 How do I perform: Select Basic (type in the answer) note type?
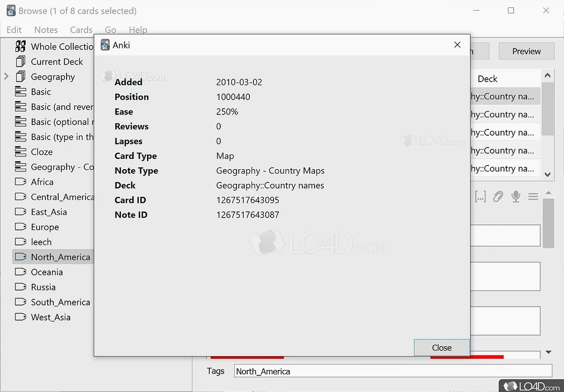click(62, 137)
